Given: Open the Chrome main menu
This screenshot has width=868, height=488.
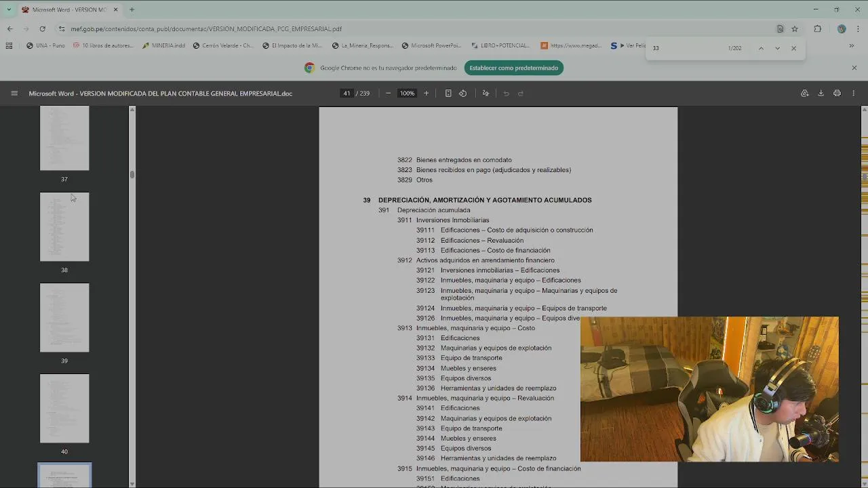Looking at the screenshot, I should 858,28.
